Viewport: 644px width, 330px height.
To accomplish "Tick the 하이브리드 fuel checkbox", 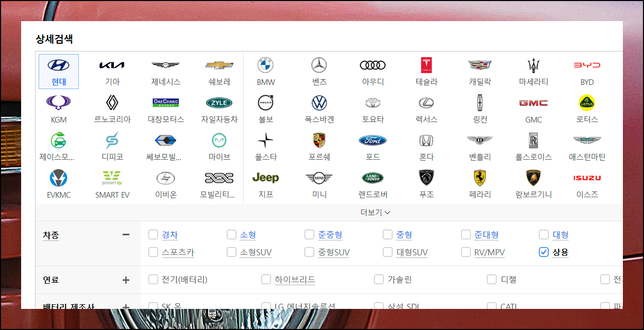I will tap(266, 280).
